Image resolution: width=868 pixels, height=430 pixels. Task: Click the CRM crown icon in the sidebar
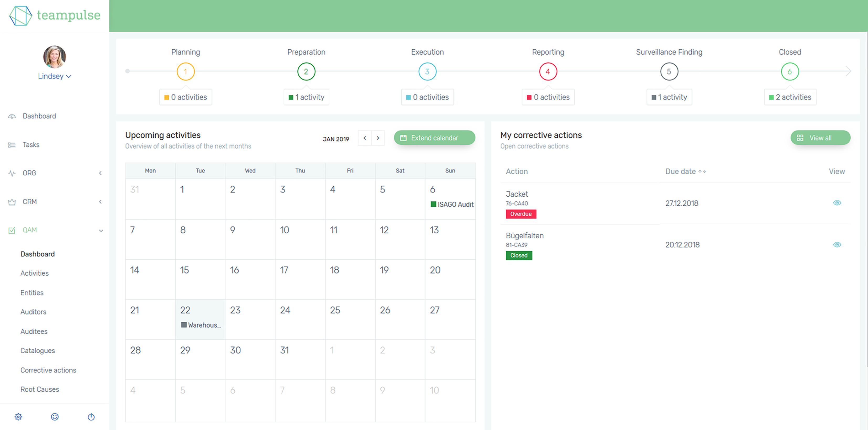[12, 202]
